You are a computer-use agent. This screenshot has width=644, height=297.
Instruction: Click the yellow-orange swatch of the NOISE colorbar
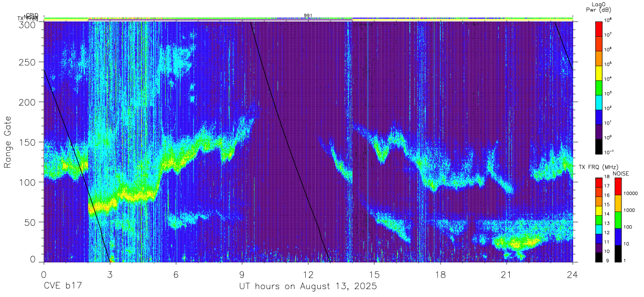[x=618, y=203]
